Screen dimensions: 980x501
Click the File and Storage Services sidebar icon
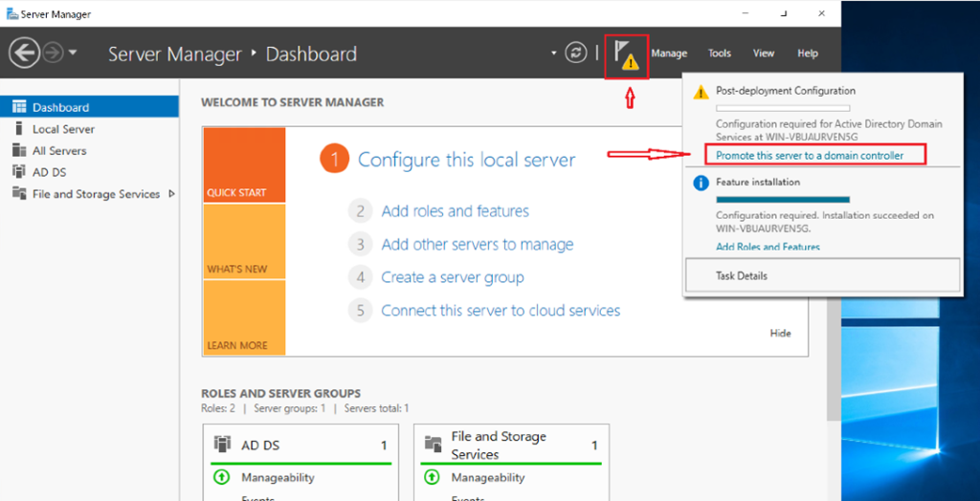[19, 194]
